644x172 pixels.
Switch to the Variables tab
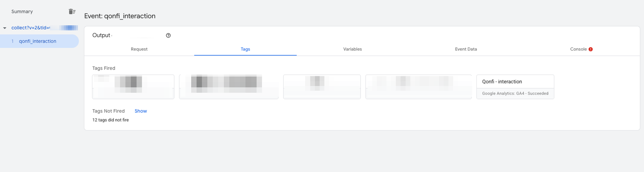point(352,49)
